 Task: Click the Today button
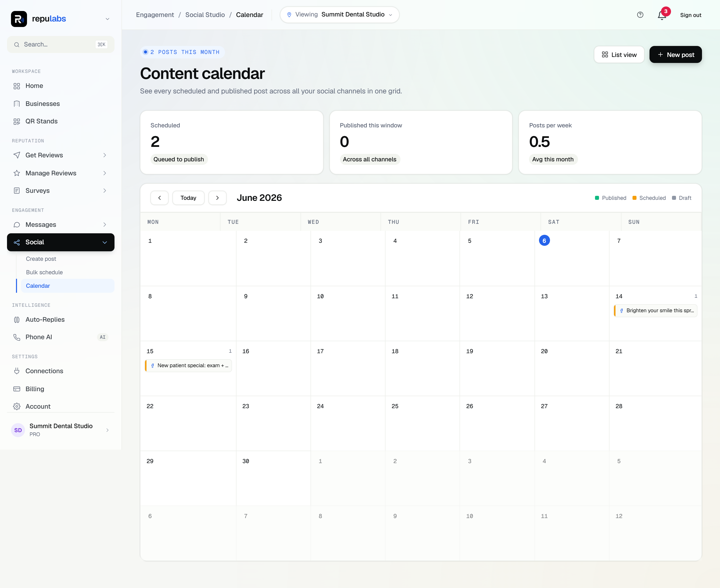tap(188, 198)
